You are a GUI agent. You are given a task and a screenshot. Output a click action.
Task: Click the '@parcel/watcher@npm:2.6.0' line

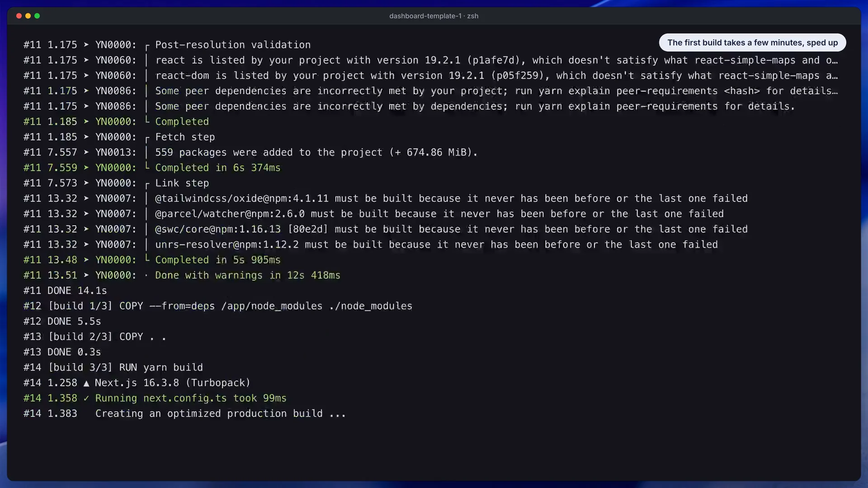coord(373,214)
